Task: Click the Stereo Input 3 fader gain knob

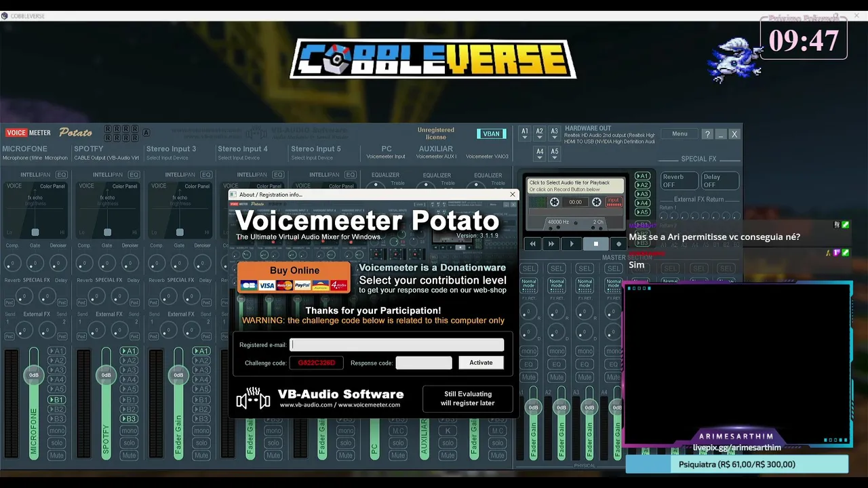Action: point(178,375)
